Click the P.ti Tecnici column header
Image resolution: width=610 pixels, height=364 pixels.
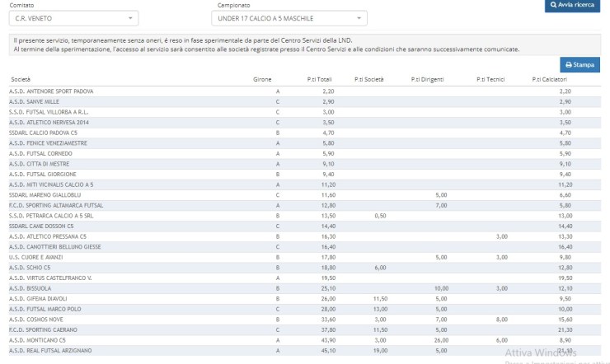tap(491, 79)
